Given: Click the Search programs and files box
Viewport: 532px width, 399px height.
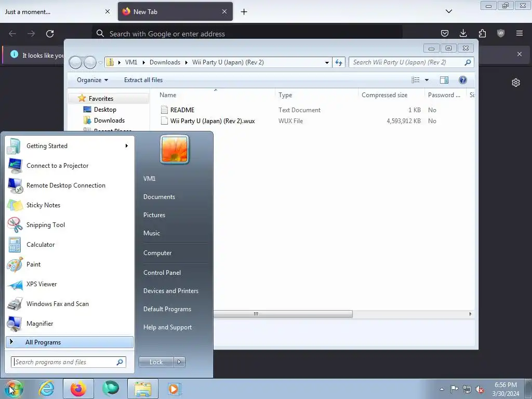Looking at the screenshot, I should pyautogui.click(x=69, y=362).
